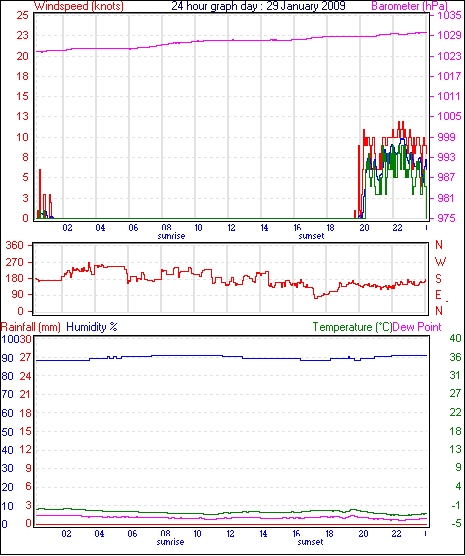Click the Rainfall (mm) legend label

pos(31,327)
